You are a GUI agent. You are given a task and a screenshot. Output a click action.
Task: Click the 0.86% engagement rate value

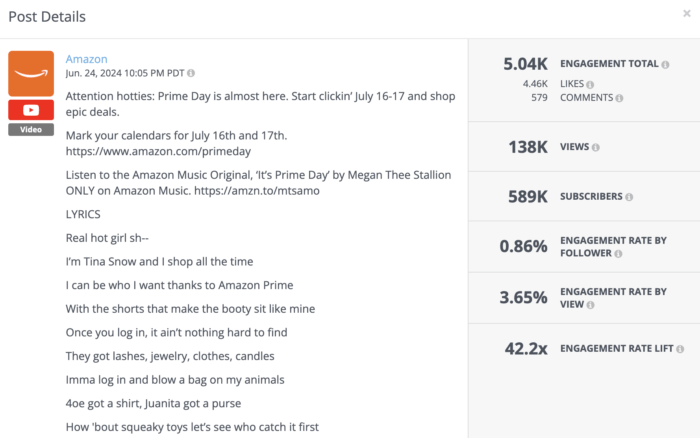click(x=523, y=246)
